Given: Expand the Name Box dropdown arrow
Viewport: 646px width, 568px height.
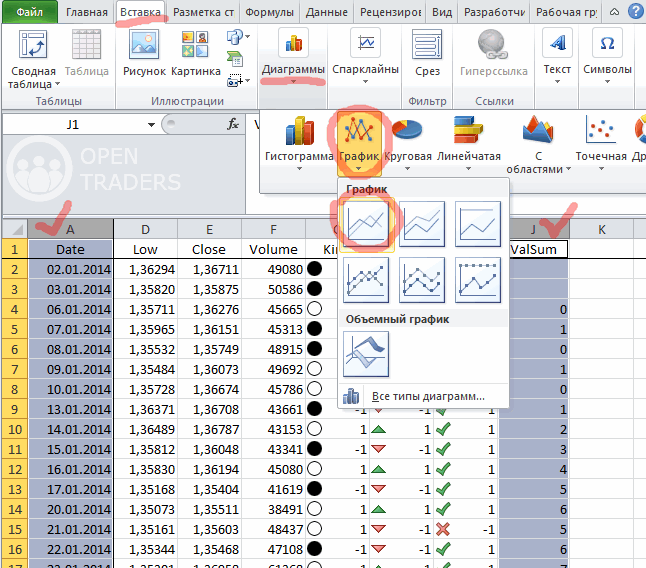Looking at the screenshot, I should [151, 124].
